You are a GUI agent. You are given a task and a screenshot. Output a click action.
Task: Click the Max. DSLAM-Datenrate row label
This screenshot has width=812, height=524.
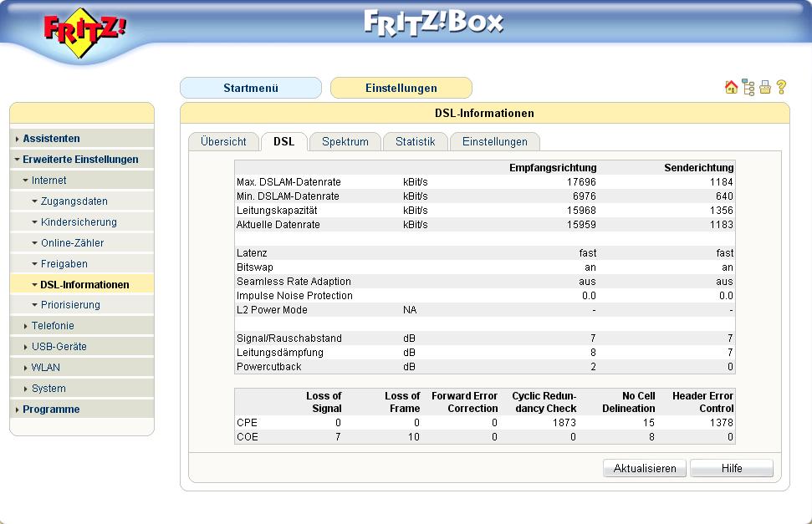[x=289, y=181]
